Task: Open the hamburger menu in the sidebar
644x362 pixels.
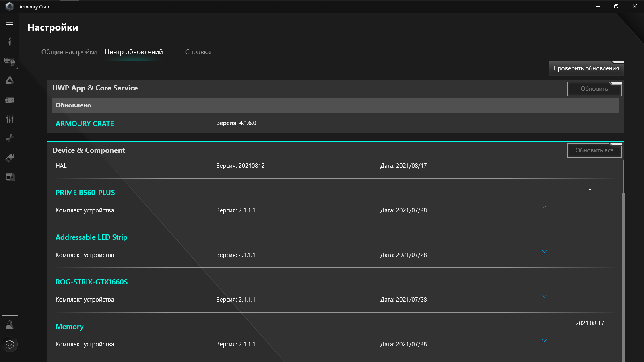Action: click(10, 23)
